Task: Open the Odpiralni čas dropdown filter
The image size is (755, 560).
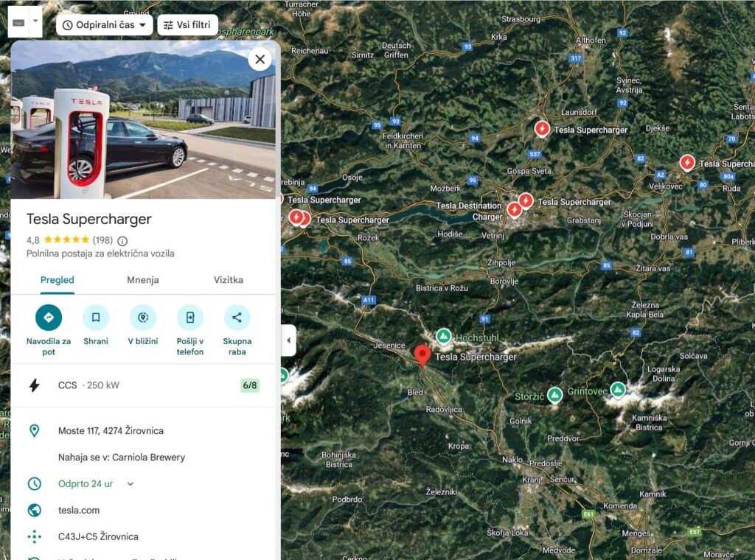Action: coord(105,25)
